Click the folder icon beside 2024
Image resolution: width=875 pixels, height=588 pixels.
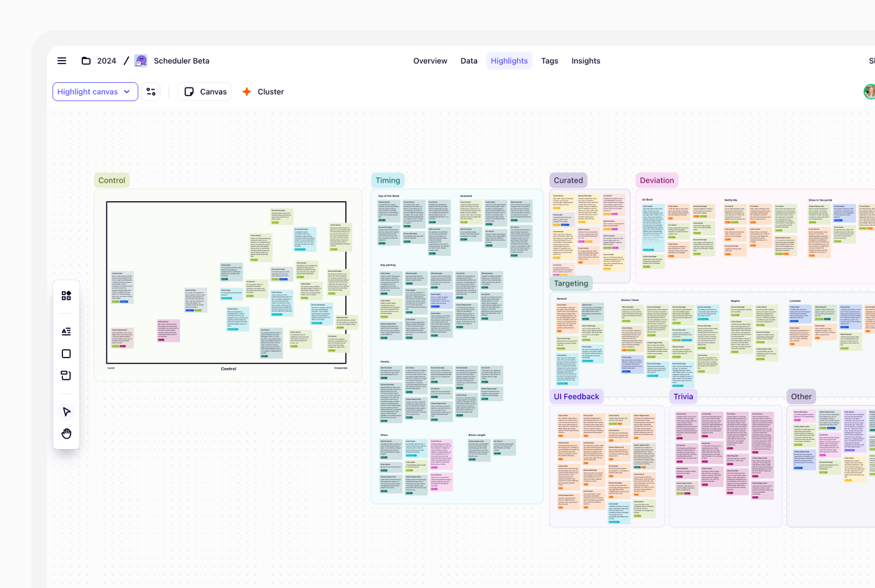(x=86, y=61)
